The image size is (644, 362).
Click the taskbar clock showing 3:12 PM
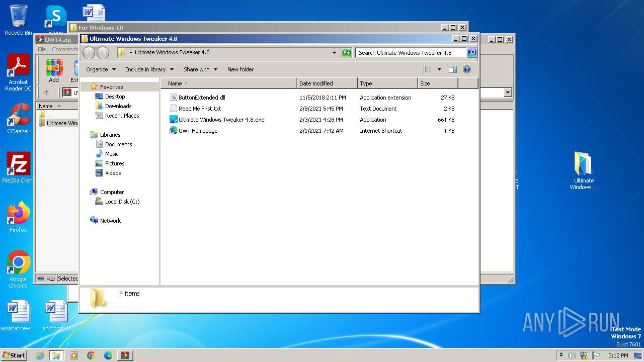click(618, 355)
